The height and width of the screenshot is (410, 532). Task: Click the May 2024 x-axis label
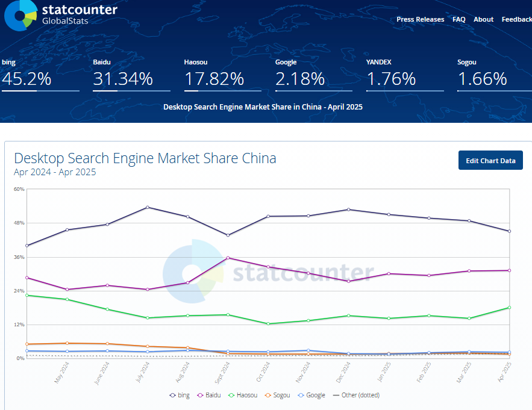click(x=61, y=373)
